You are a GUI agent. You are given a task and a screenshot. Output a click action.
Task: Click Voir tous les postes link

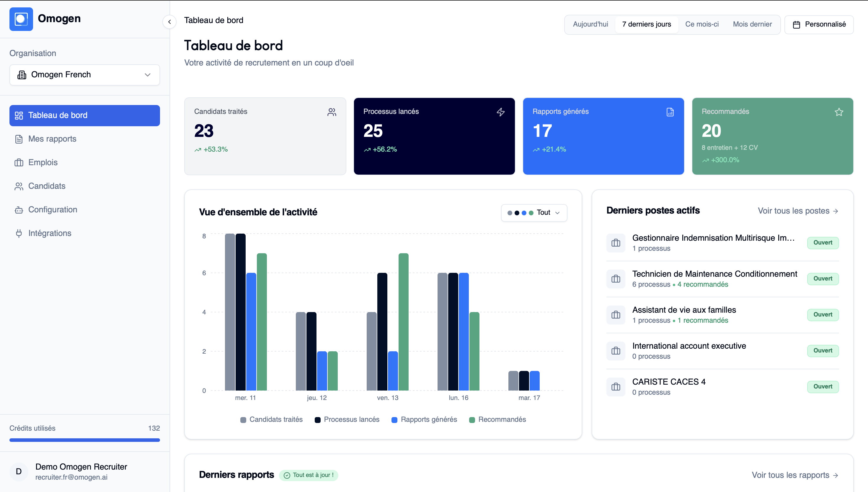(x=798, y=211)
